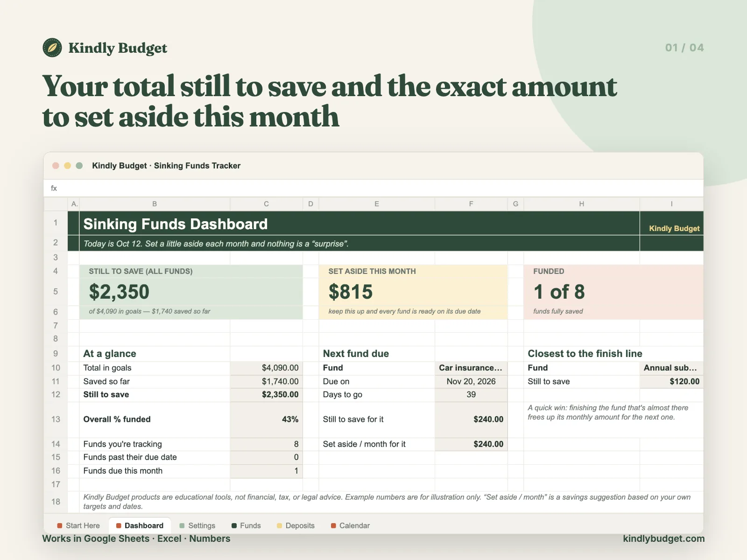Open the Calendar sheet tab

350,525
